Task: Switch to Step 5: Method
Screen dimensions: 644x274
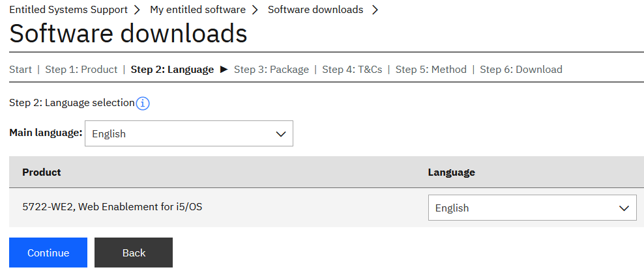Action: coord(431,69)
